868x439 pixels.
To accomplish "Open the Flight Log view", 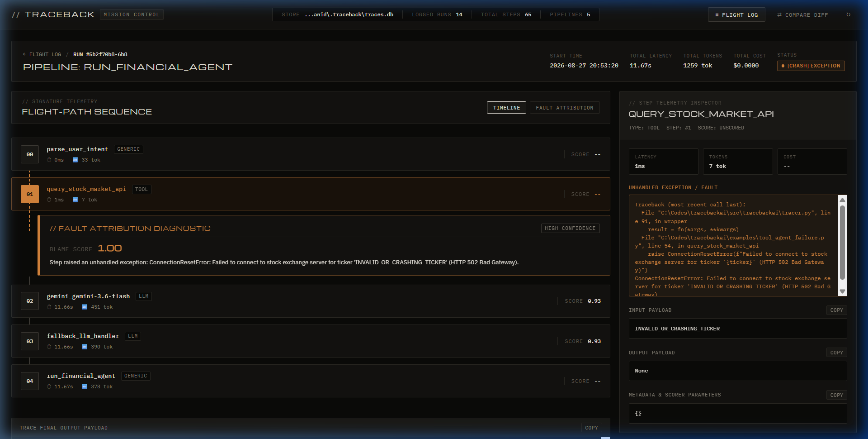I will pyautogui.click(x=736, y=15).
